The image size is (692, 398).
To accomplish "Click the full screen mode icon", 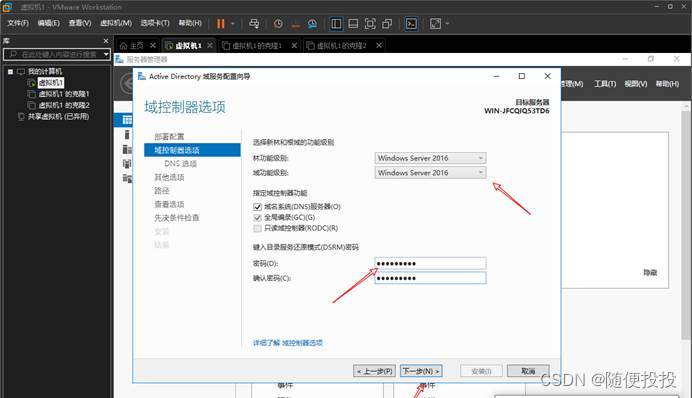I will (370, 24).
